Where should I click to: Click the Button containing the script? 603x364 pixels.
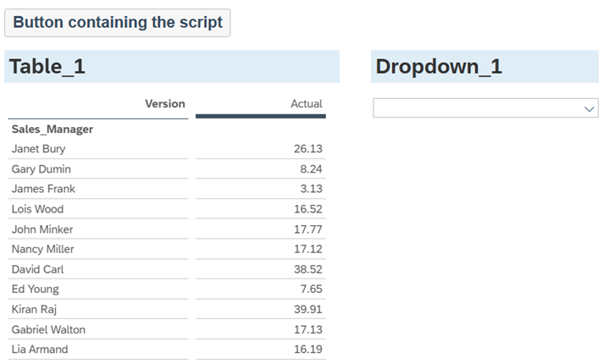click(118, 23)
